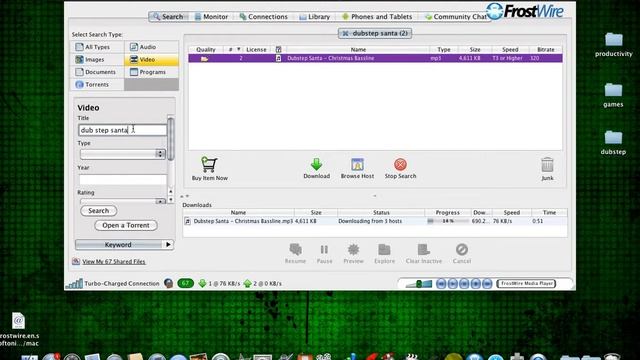Click the Preview icon in the downloads toolbar
Image resolution: width=640 pixels, height=360 pixels.
[353, 249]
